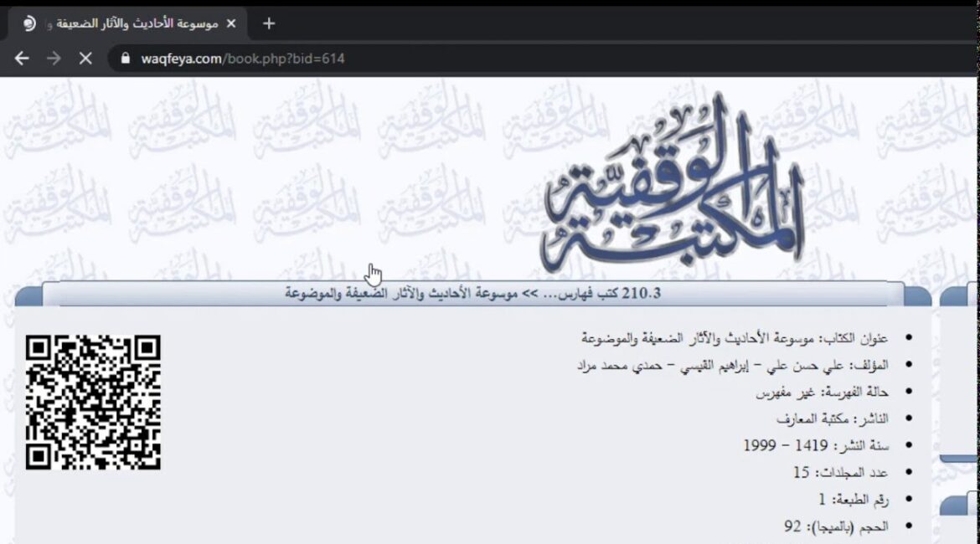
Task: Click رقم الطبعة: 1 line
Action: pos(854,500)
